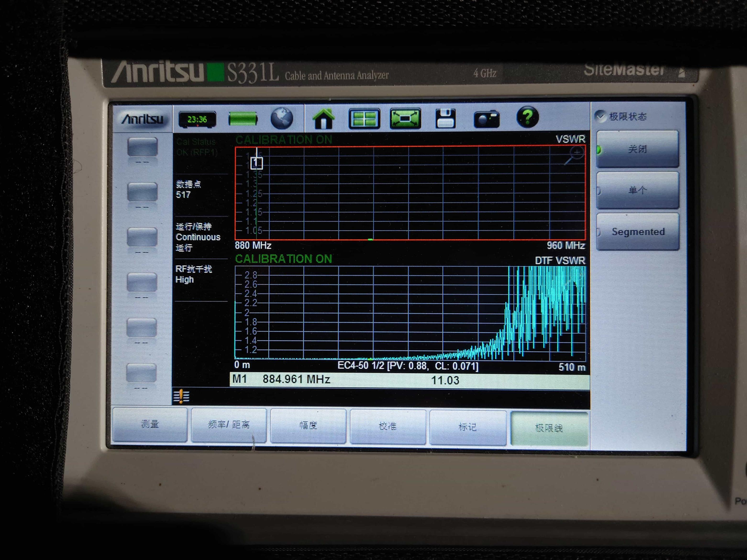The width and height of the screenshot is (747, 560).
Task: Tap the 23:36 clock display
Action: pos(197,120)
